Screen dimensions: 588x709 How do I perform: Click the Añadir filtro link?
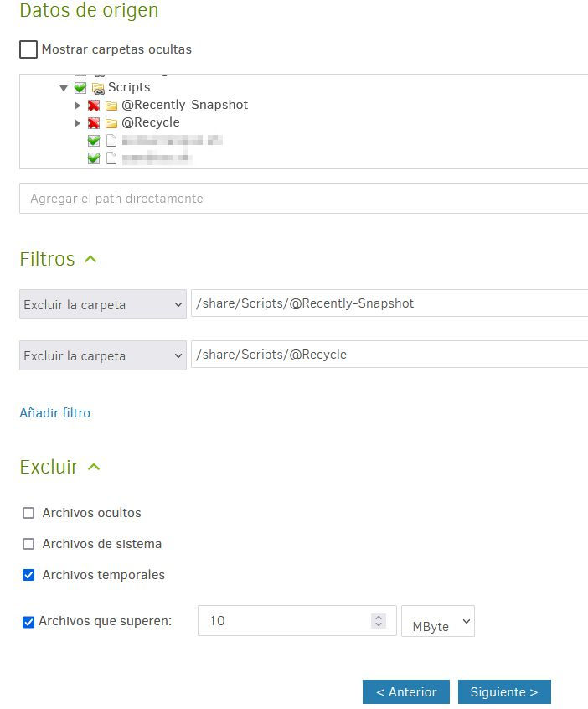click(54, 413)
